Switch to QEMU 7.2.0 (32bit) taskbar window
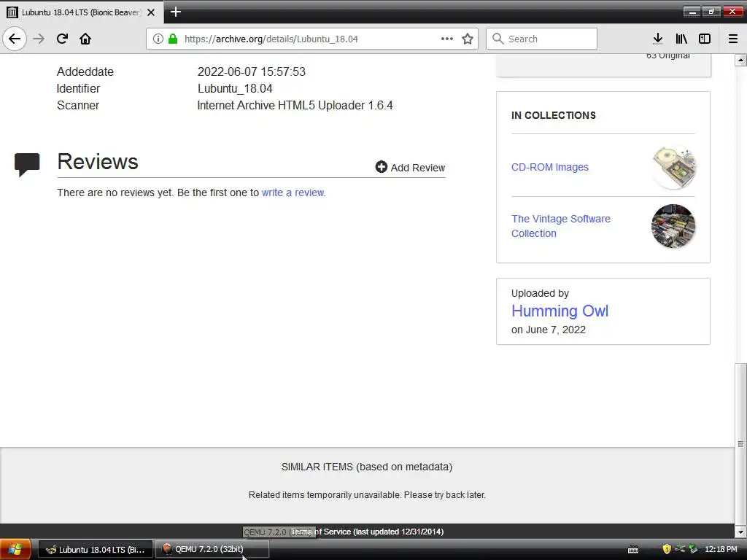747x560 pixels. tap(212, 550)
